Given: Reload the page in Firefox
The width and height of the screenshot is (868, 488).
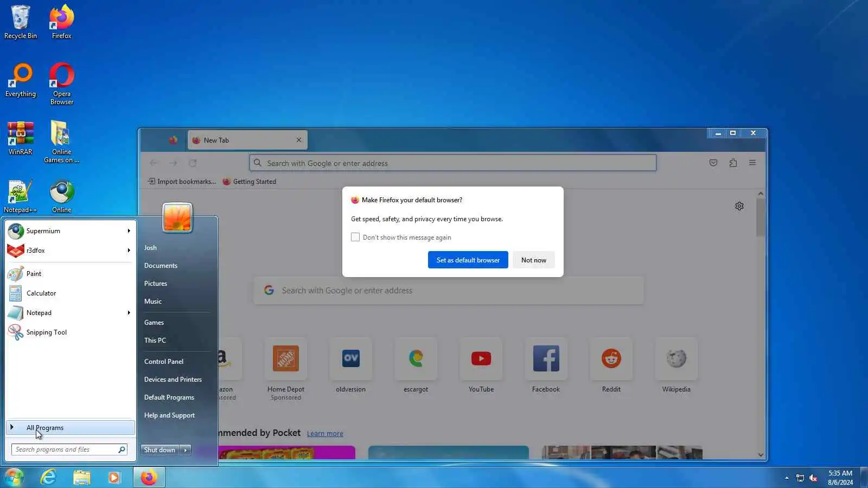Looking at the screenshot, I should pos(193,163).
